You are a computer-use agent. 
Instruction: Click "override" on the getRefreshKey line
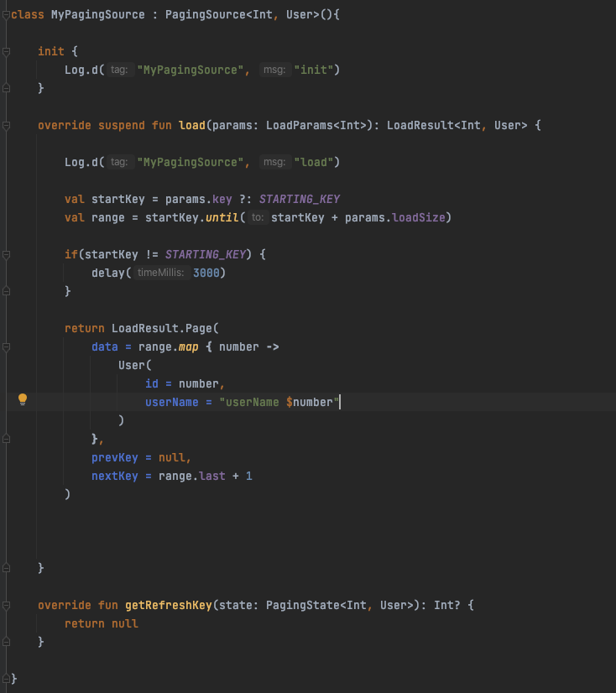click(x=64, y=605)
